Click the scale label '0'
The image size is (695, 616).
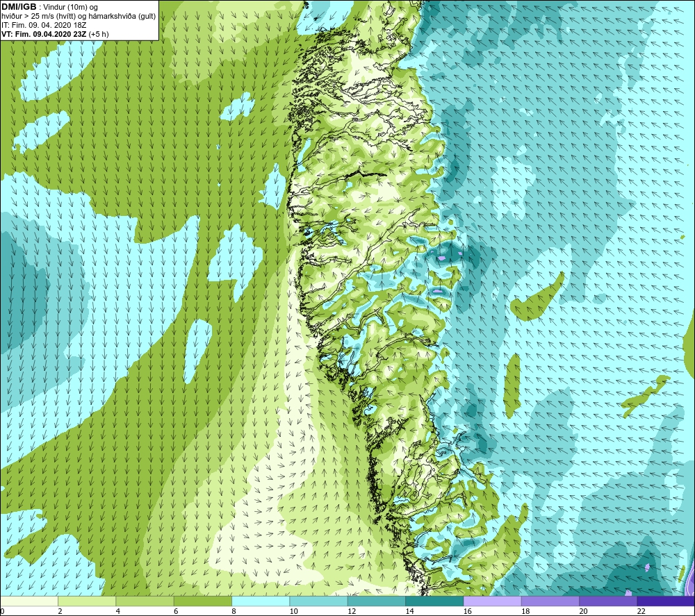click(x=2, y=611)
